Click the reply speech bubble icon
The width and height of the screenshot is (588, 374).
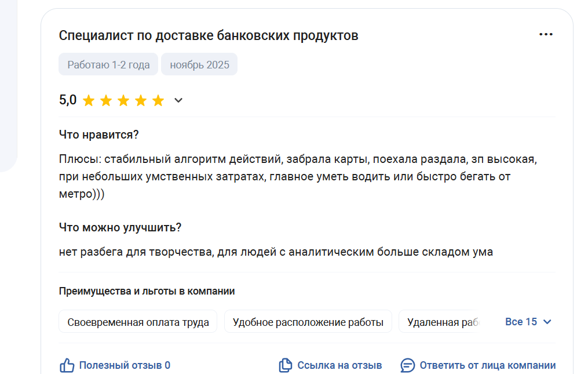[x=408, y=365]
